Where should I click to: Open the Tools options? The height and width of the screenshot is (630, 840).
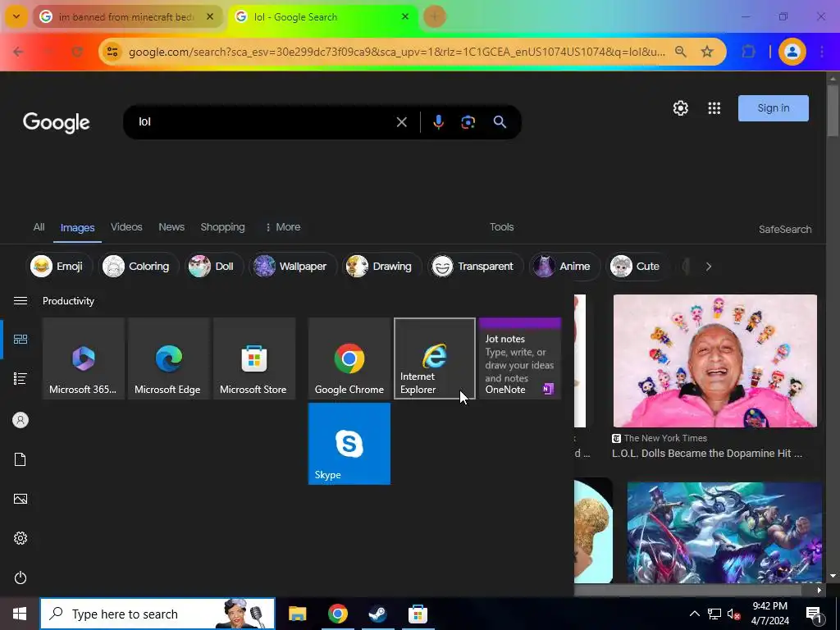501,227
